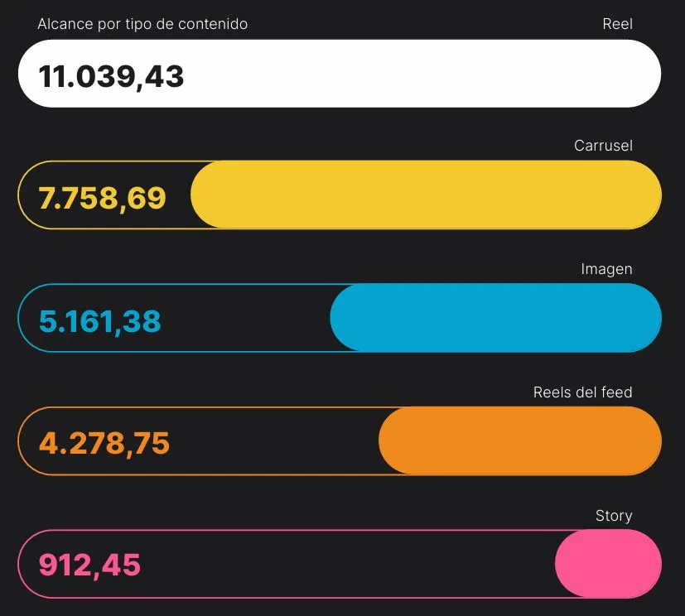Screen dimensions: 685x616
Task: Click the Imagen label
Action: 607,269
